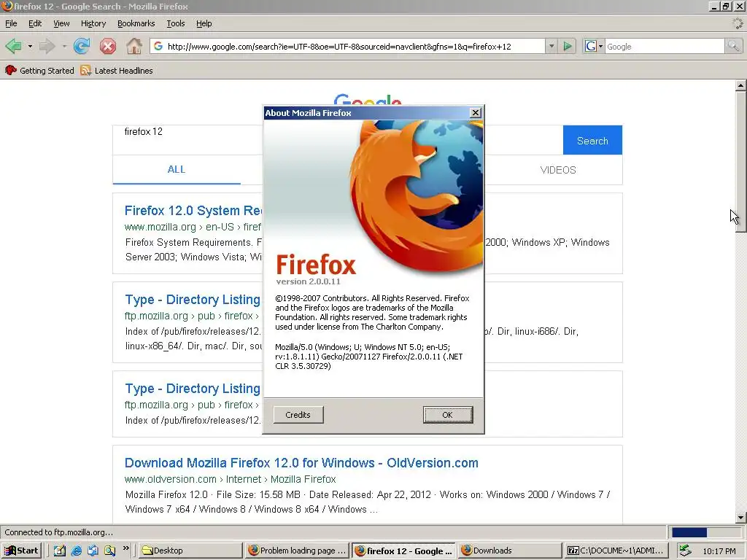Open second 'Type - Directory Listing' result
Screen dimensions: 747x560
pyautogui.click(x=193, y=389)
